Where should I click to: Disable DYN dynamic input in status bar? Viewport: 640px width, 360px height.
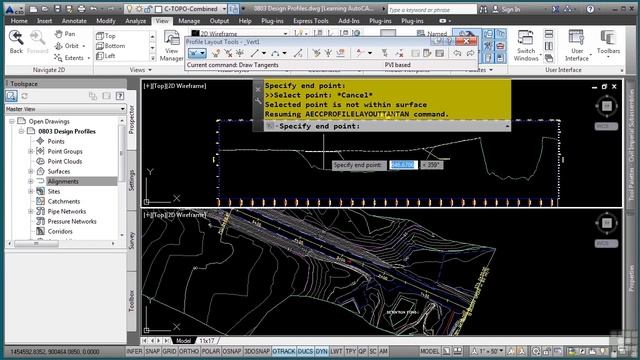point(322,351)
